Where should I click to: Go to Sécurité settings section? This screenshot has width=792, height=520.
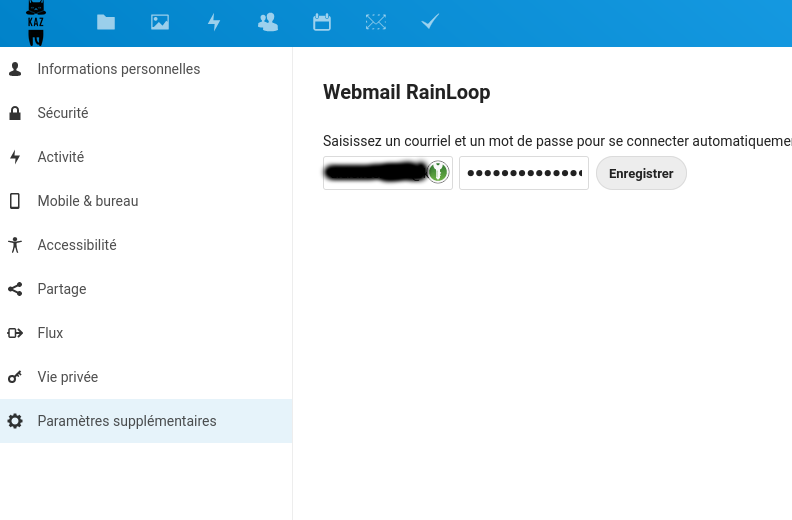click(63, 113)
